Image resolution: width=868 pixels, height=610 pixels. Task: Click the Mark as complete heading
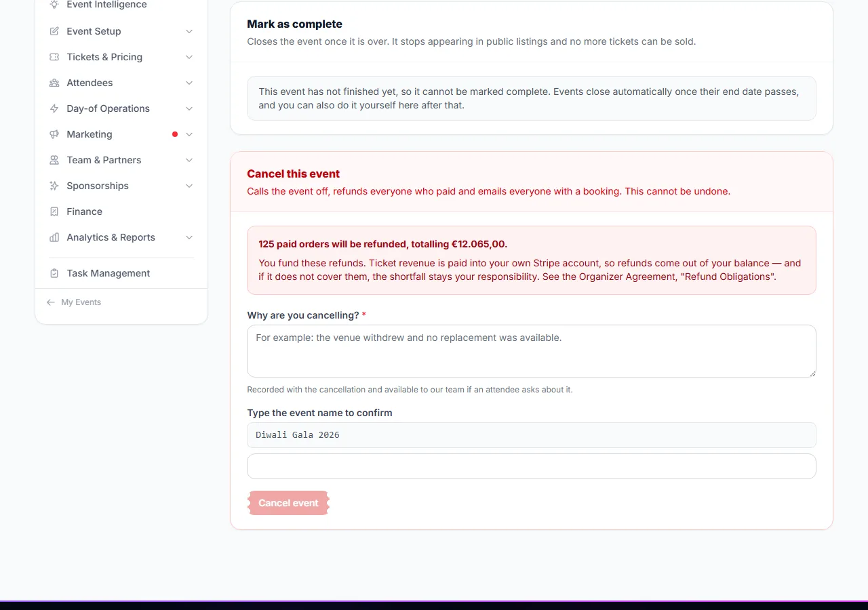click(294, 24)
